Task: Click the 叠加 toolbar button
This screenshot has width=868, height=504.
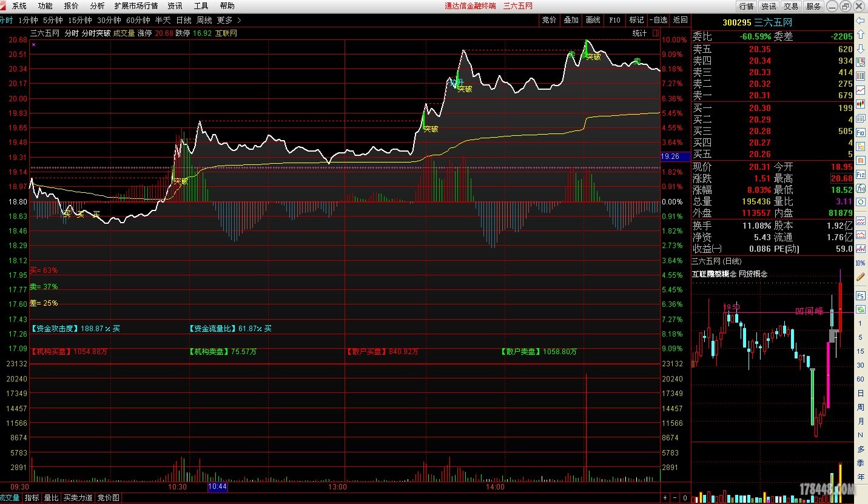Action: 571,20
